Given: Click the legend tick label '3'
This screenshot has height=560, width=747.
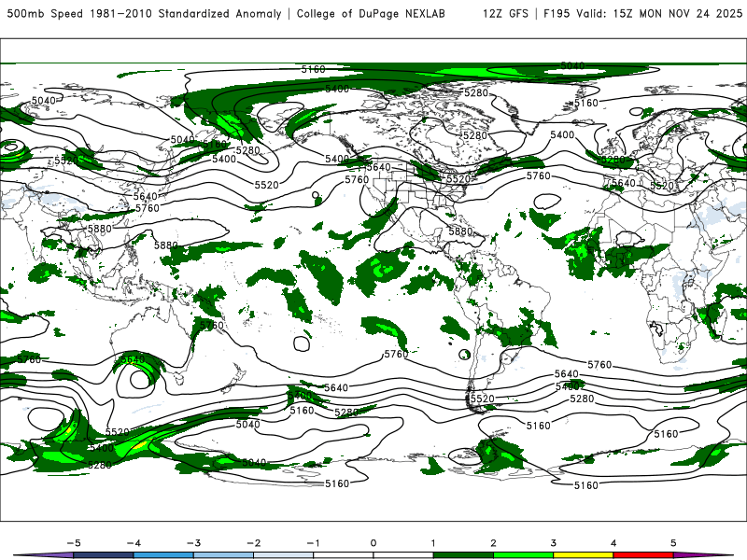Looking at the screenshot, I should [553, 543].
